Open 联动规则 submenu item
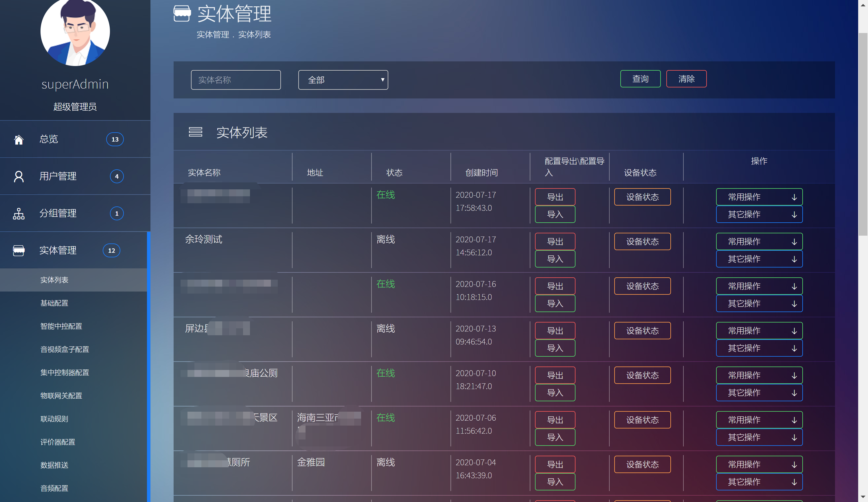This screenshot has height=502, width=868. click(54, 419)
